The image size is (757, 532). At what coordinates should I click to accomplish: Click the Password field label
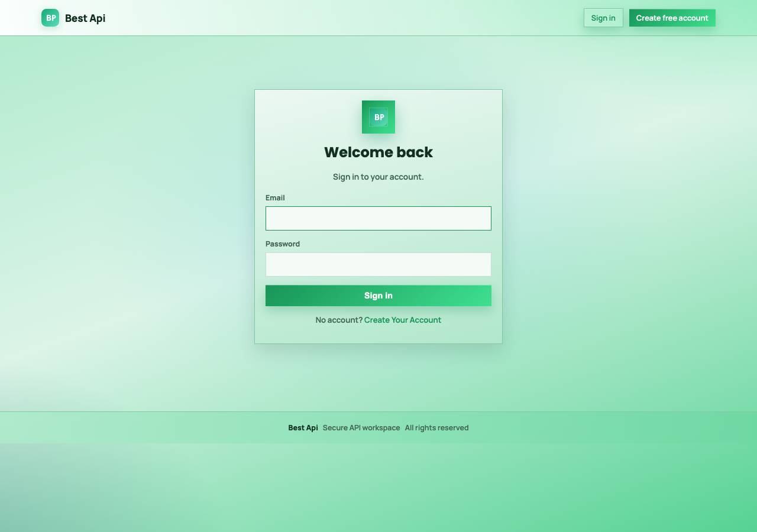pos(283,244)
